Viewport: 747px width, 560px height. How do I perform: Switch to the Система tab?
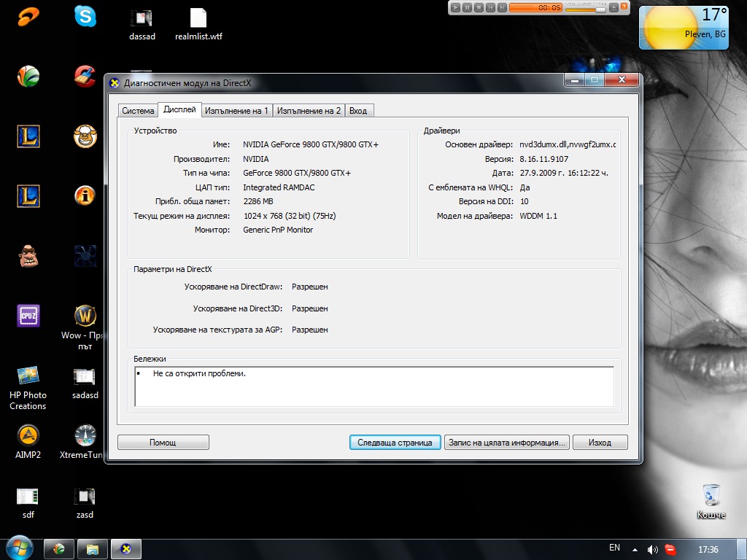click(138, 111)
